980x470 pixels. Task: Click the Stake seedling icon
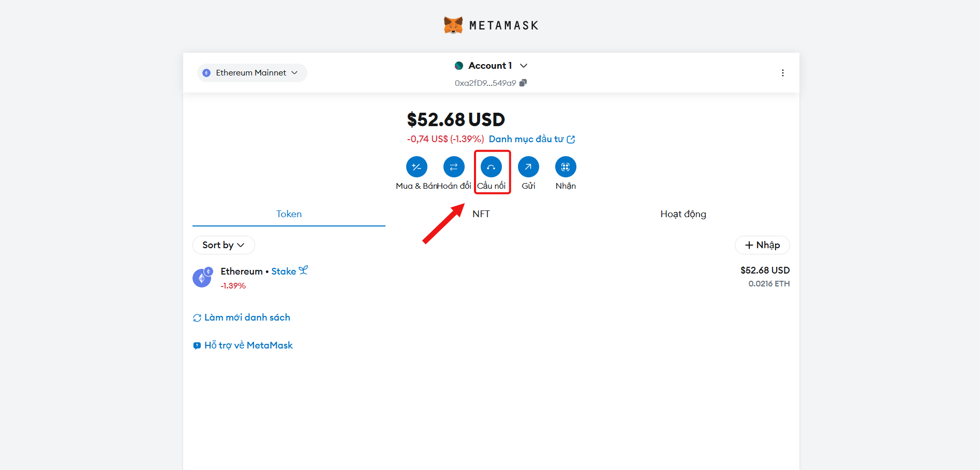303,270
